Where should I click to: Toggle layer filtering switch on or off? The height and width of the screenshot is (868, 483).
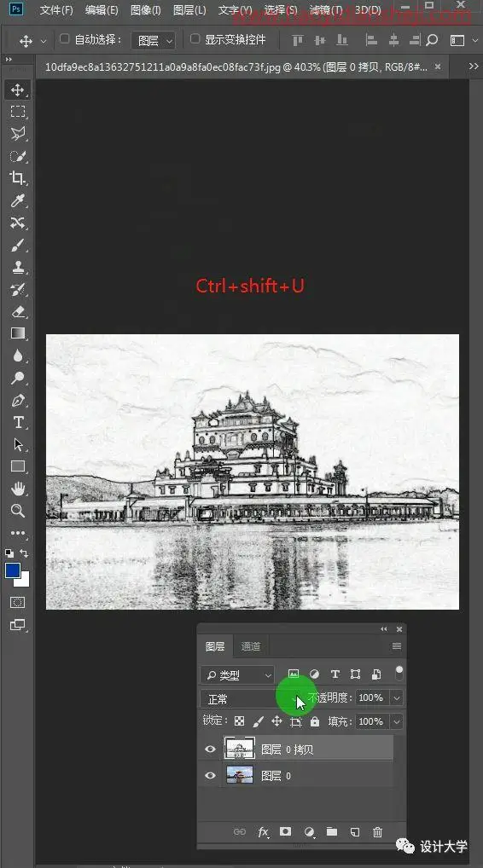399,673
